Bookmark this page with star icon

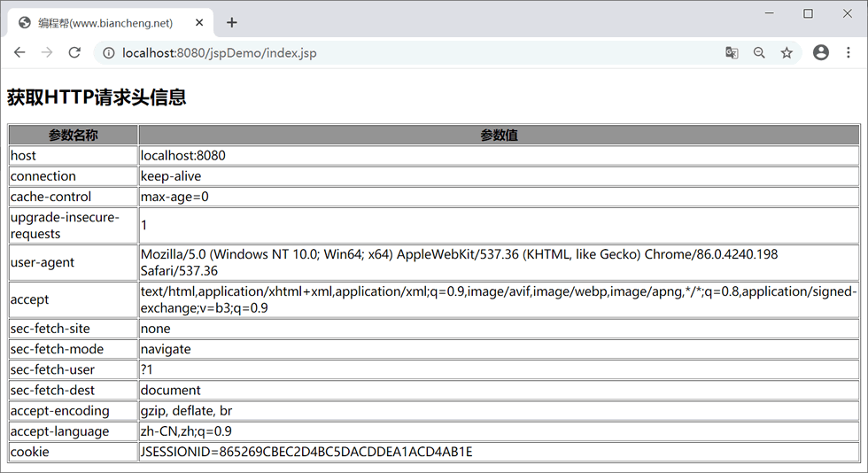[x=787, y=53]
